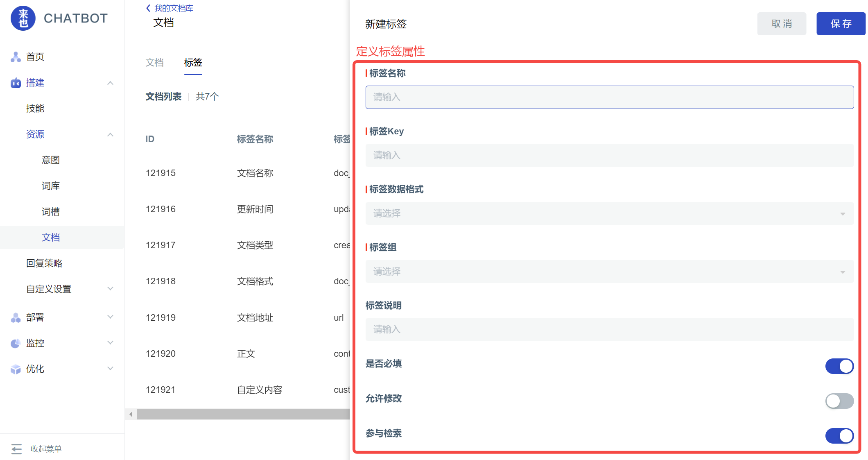Screen dimensions: 868x460
Task: Open 意图 under 资源
Action: point(51,160)
